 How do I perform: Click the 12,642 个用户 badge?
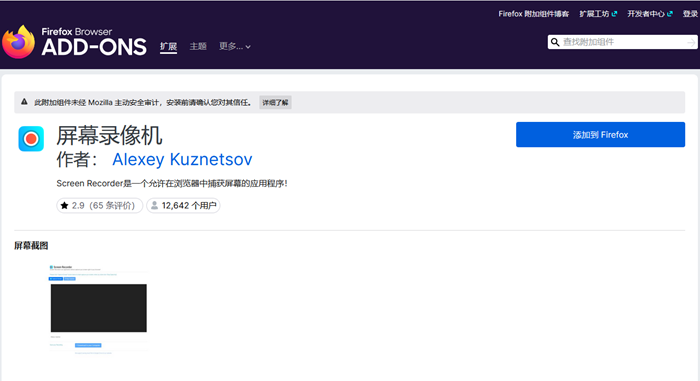[x=183, y=205]
